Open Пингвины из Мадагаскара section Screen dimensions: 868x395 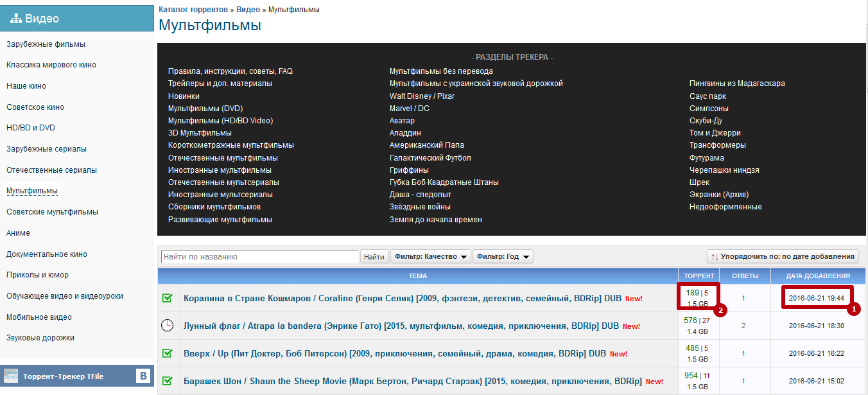click(x=737, y=83)
